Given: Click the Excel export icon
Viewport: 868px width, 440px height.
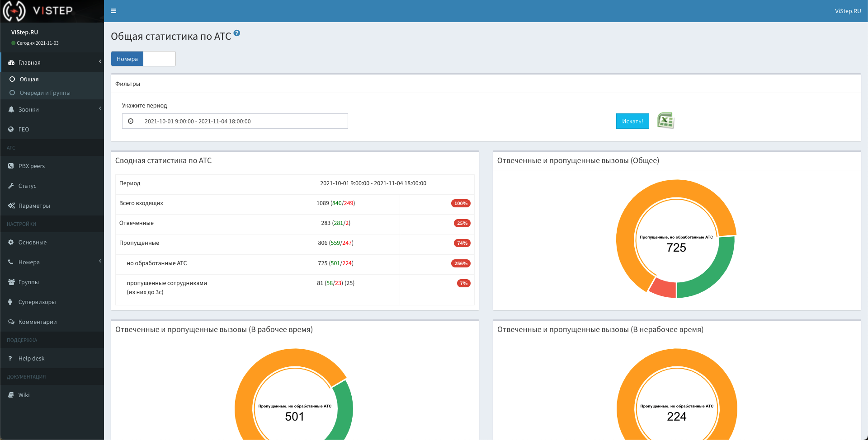Looking at the screenshot, I should coord(665,121).
